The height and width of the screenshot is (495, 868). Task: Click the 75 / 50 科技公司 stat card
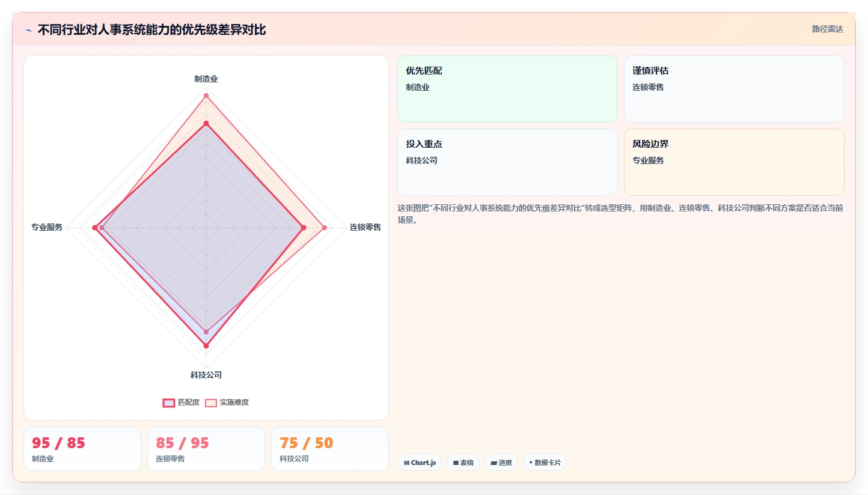click(x=330, y=449)
